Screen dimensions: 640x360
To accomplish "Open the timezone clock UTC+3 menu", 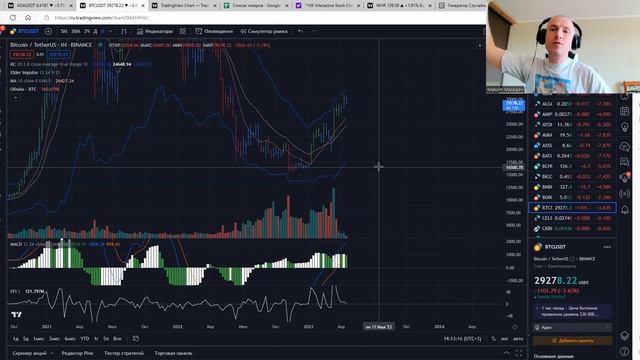I will coord(462,339).
